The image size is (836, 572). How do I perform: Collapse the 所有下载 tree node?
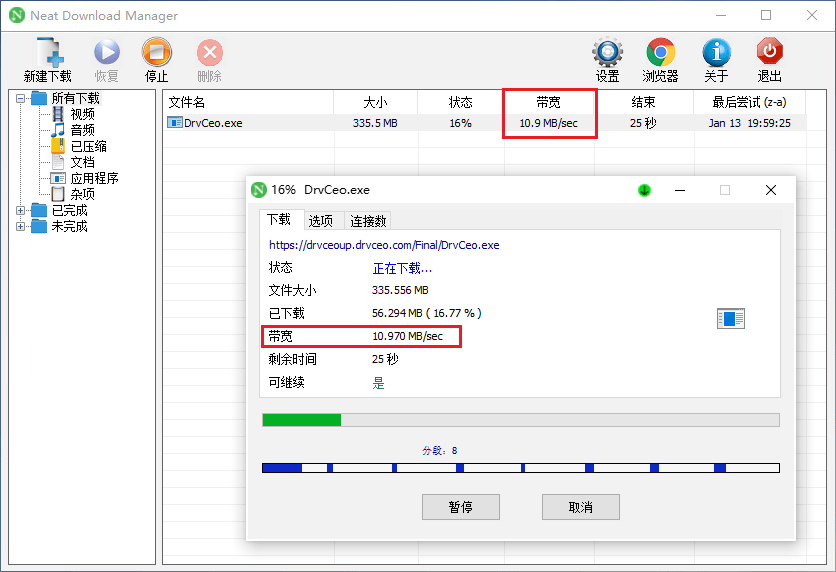click(20, 98)
